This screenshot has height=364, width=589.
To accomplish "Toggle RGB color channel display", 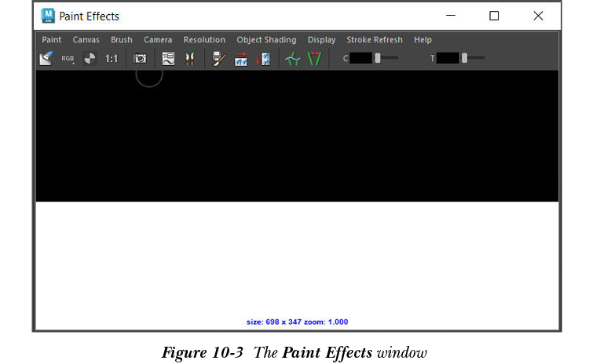I will pyautogui.click(x=68, y=58).
